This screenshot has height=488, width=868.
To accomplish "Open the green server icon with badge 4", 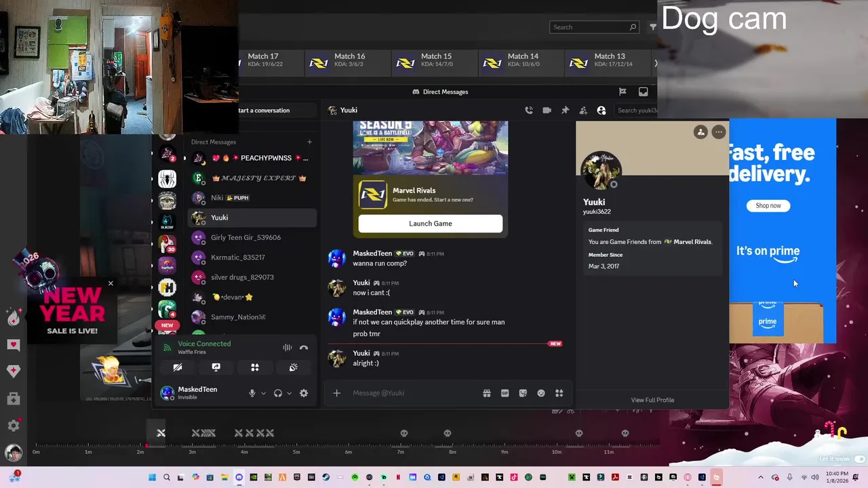I will (x=167, y=309).
